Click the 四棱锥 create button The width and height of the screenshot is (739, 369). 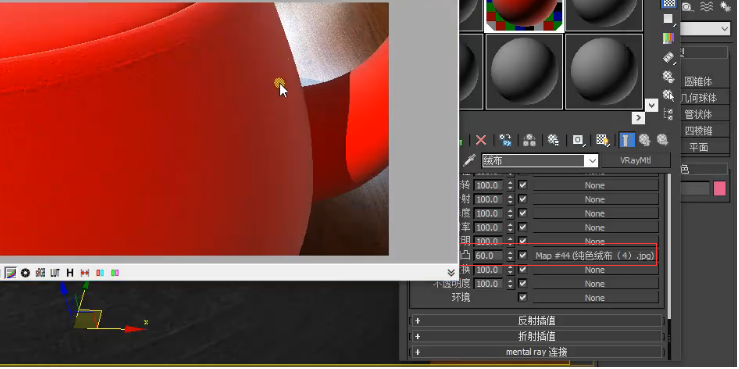[698, 131]
